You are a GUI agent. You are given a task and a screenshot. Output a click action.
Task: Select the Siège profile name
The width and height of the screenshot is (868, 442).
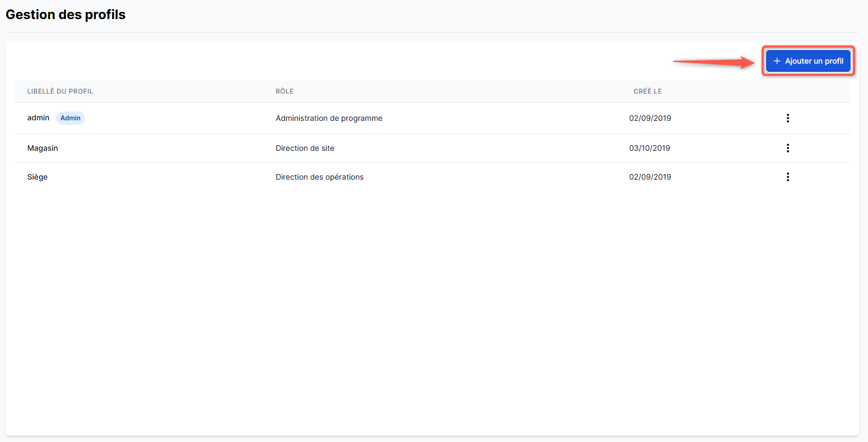[x=38, y=177]
